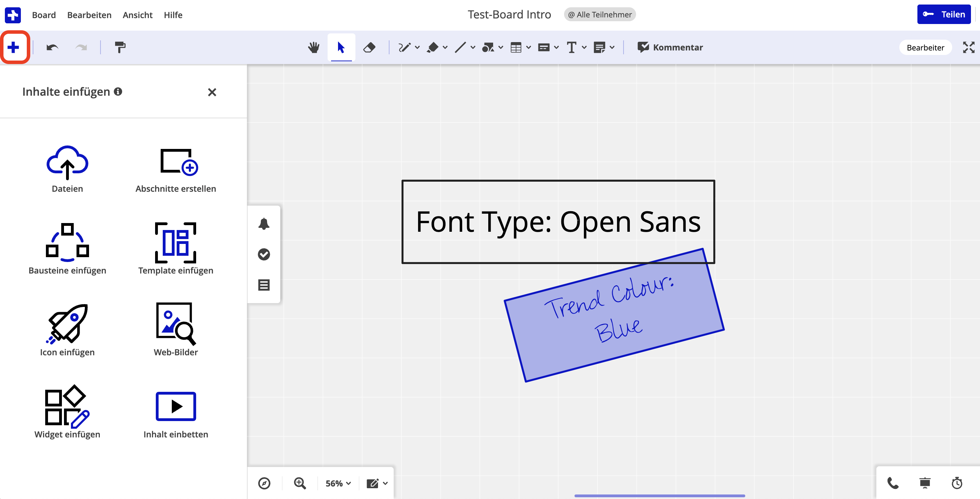The image size is (980, 499).
Task: Click the horizontal scrollbar at bottom
Action: (x=659, y=496)
